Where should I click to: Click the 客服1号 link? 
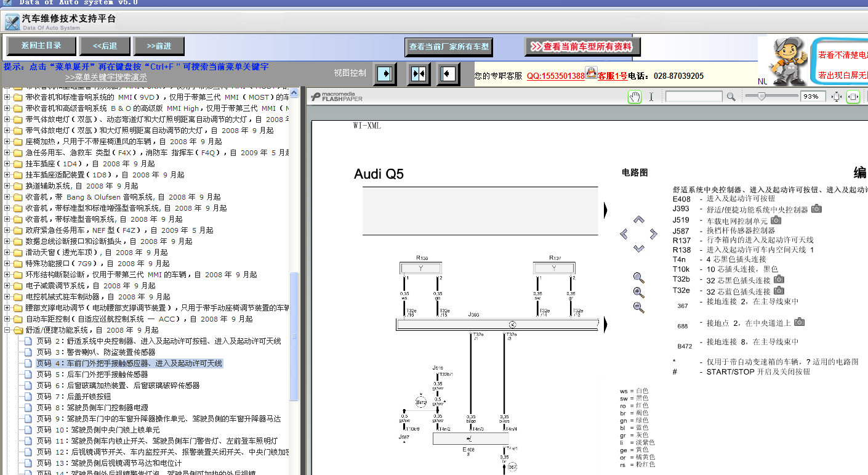click(x=613, y=76)
